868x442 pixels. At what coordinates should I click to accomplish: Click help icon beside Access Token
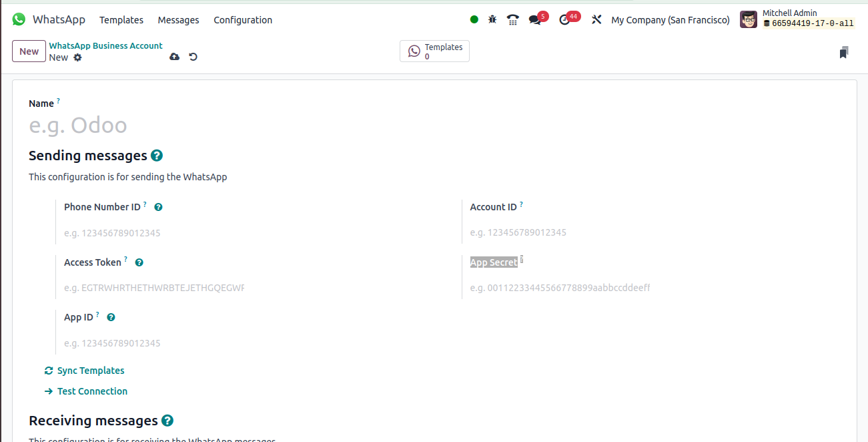point(139,262)
